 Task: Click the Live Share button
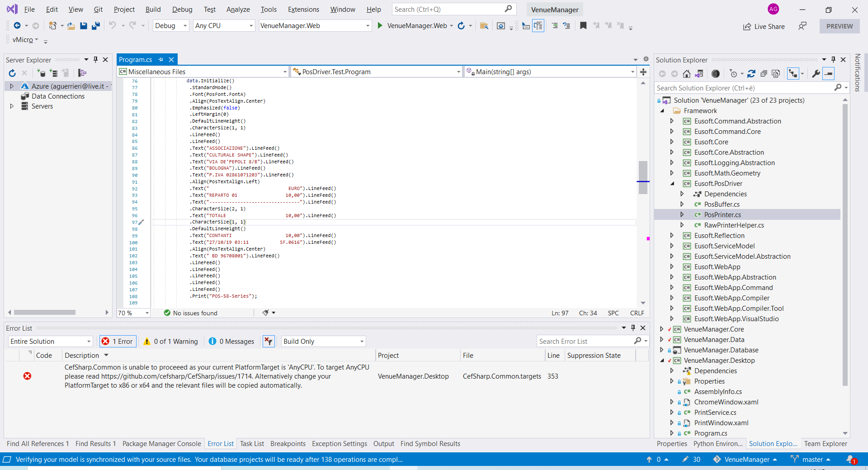point(764,26)
